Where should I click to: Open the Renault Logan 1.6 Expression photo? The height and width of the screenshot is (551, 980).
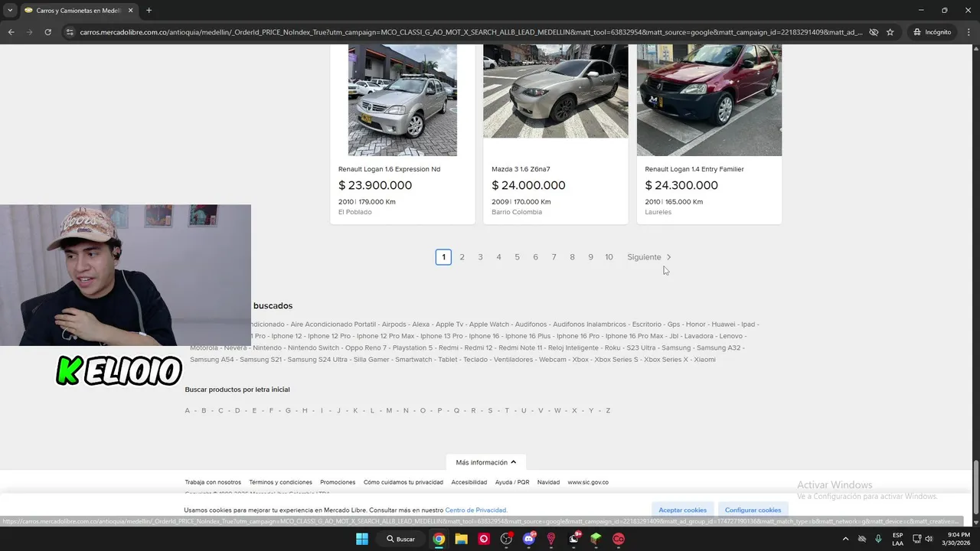pos(403,99)
